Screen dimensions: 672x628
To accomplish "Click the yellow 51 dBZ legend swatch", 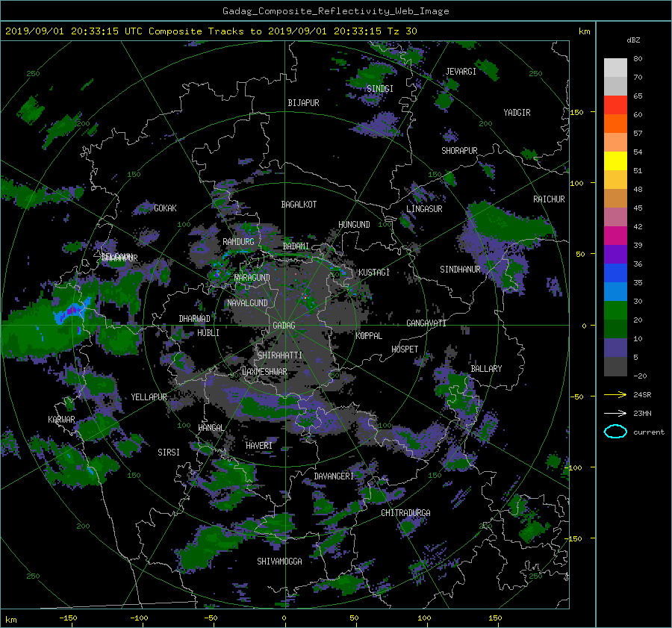I will tap(615, 161).
